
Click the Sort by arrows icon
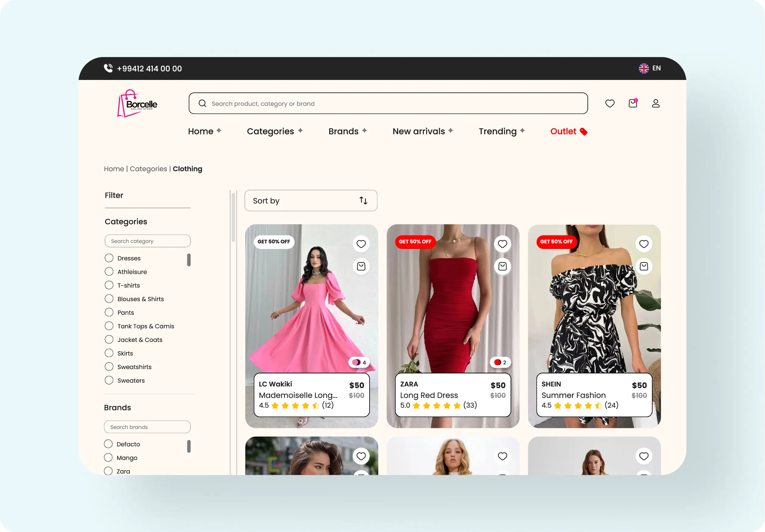pos(363,200)
